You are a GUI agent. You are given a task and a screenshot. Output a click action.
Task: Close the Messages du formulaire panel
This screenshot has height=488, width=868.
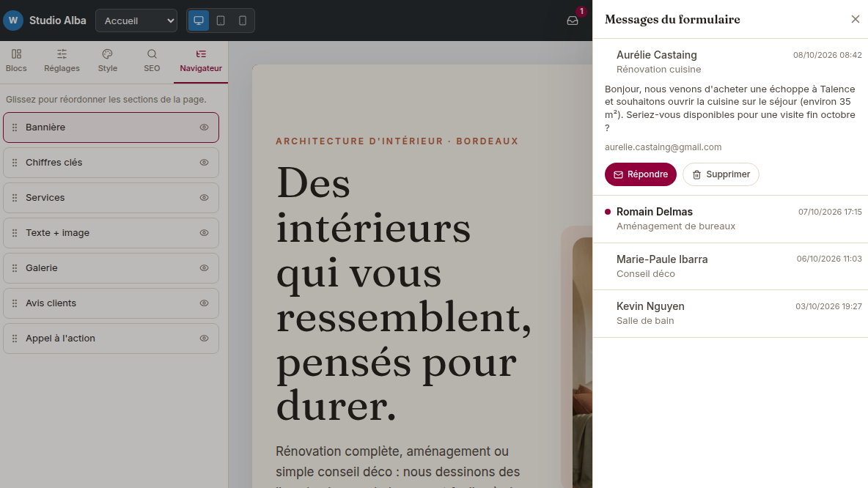pos(856,19)
